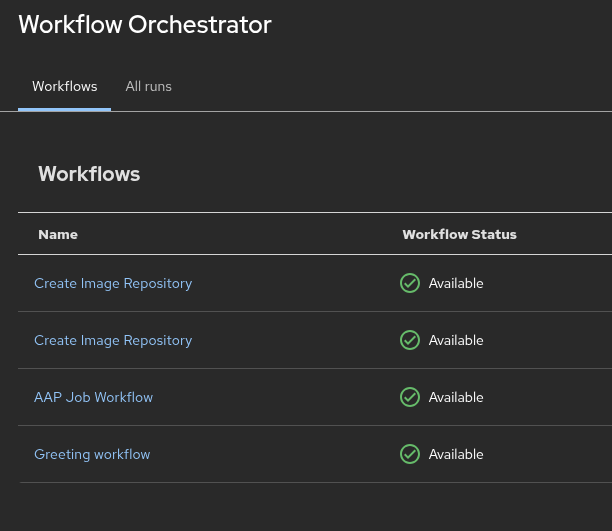The height and width of the screenshot is (531, 612).
Task: Click the second Create Image Repository check icon
Action: click(410, 340)
